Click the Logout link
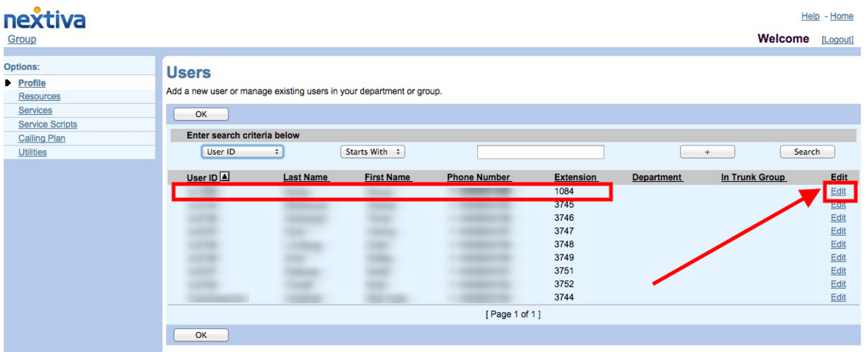 [x=837, y=40]
